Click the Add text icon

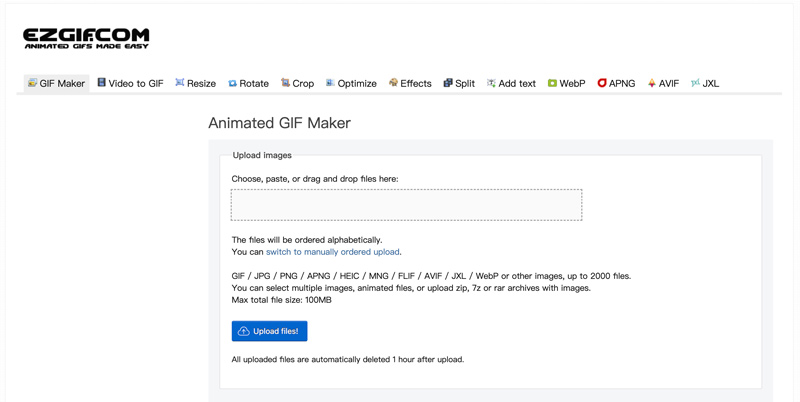click(491, 83)
